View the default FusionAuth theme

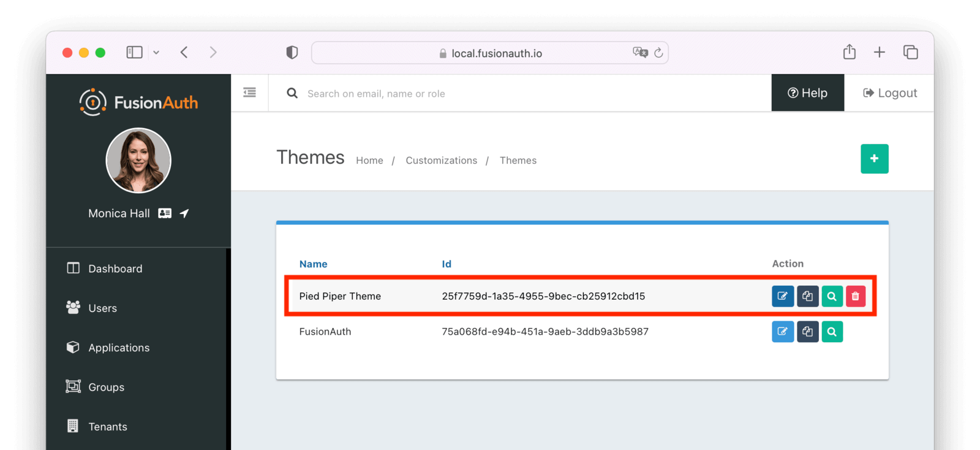(832, 332)
